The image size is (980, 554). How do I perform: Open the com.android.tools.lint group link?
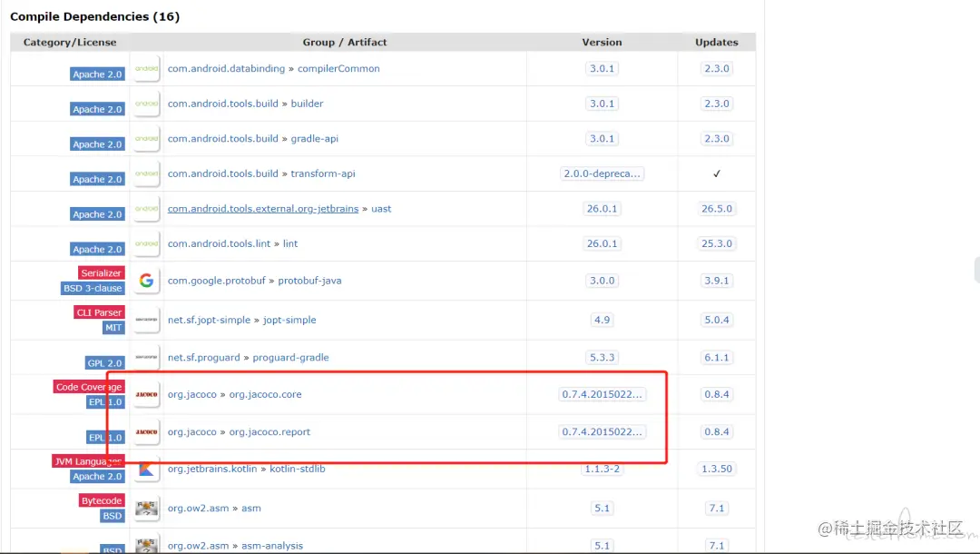click(219, 243)
